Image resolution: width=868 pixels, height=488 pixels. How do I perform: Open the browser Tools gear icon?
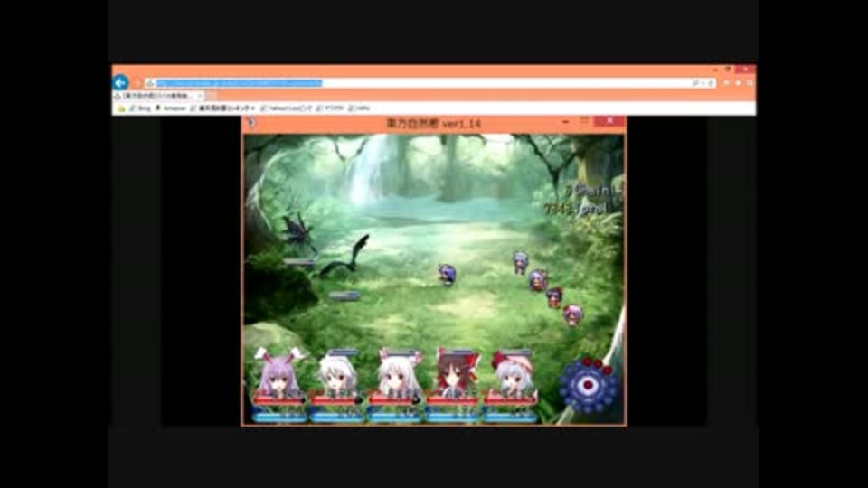pyautogui.click(x=750, y=83)
